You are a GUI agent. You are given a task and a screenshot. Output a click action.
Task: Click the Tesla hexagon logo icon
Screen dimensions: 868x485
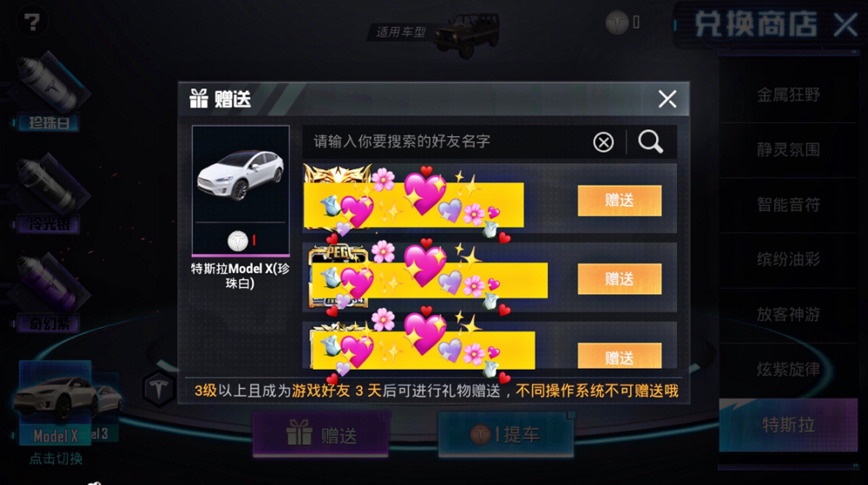tap(159, 389)
